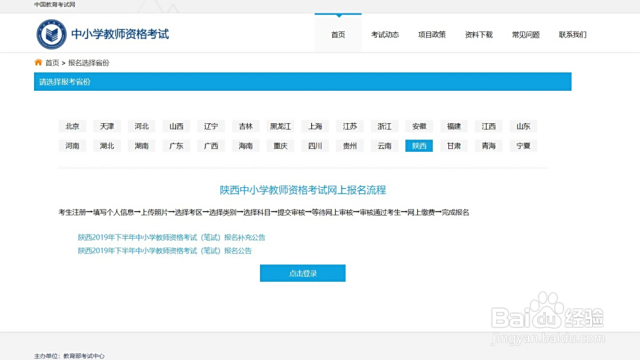Select province 安徽
The image size is (640, 360).
point(419,126)
